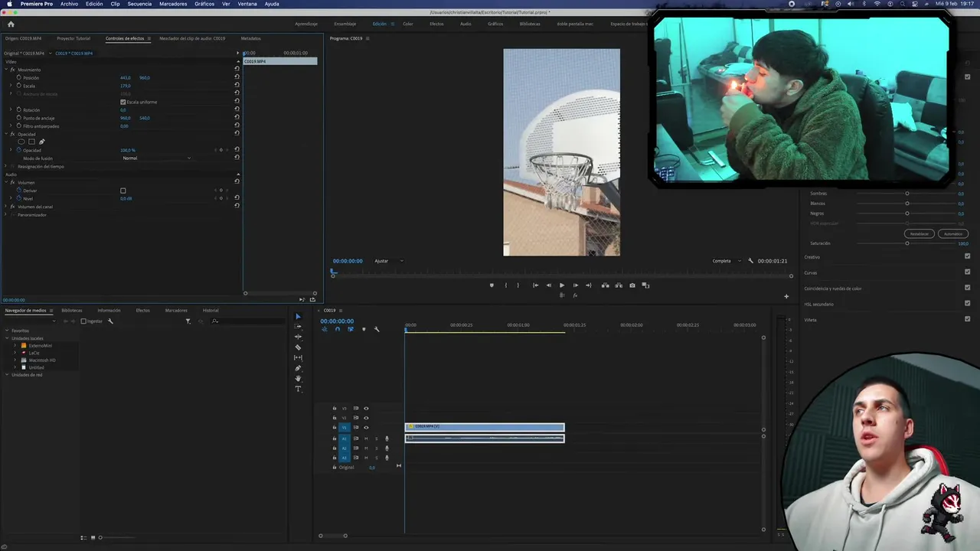Select the Track Select Forward tool
The height and width of the screenshot is (551, 980).
coord(299,326)
